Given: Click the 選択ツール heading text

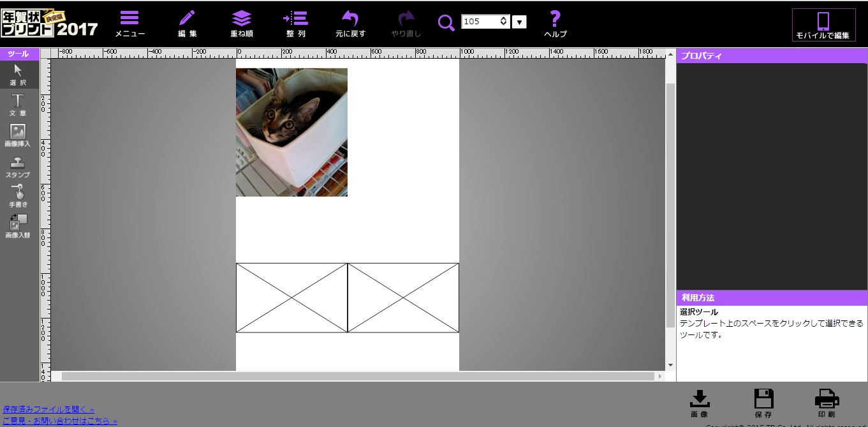Looking at the screenshot, I should (x=699, y=312).
